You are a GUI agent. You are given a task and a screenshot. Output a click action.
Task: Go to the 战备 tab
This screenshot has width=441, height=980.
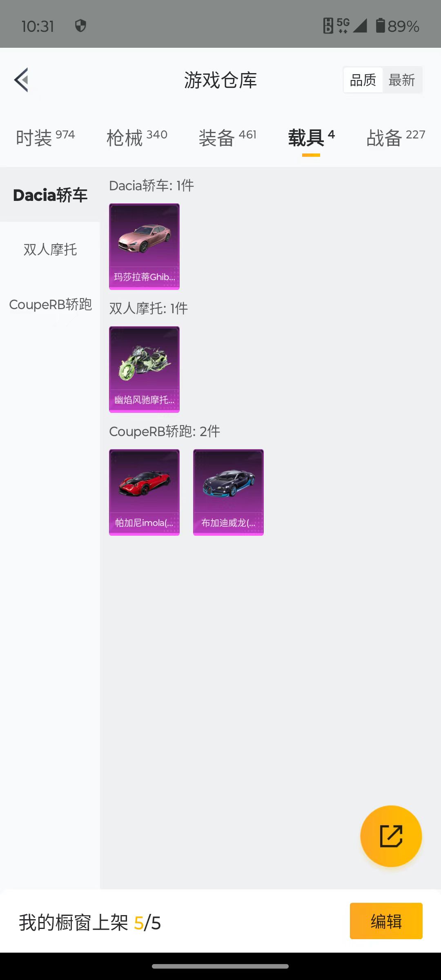coord(396,138)
